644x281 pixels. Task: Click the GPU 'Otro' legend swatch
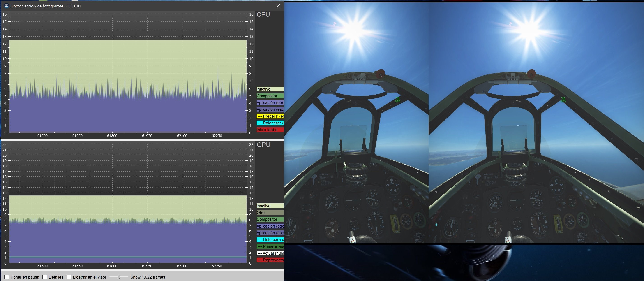coord(270,212)
